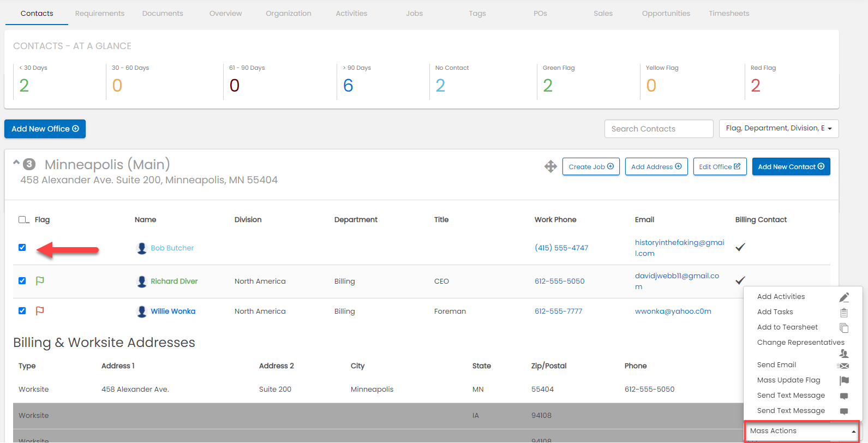Click the green flag icon for Richard Diver
This screenshot has width=868, height=443.
(x=40, y=281)
